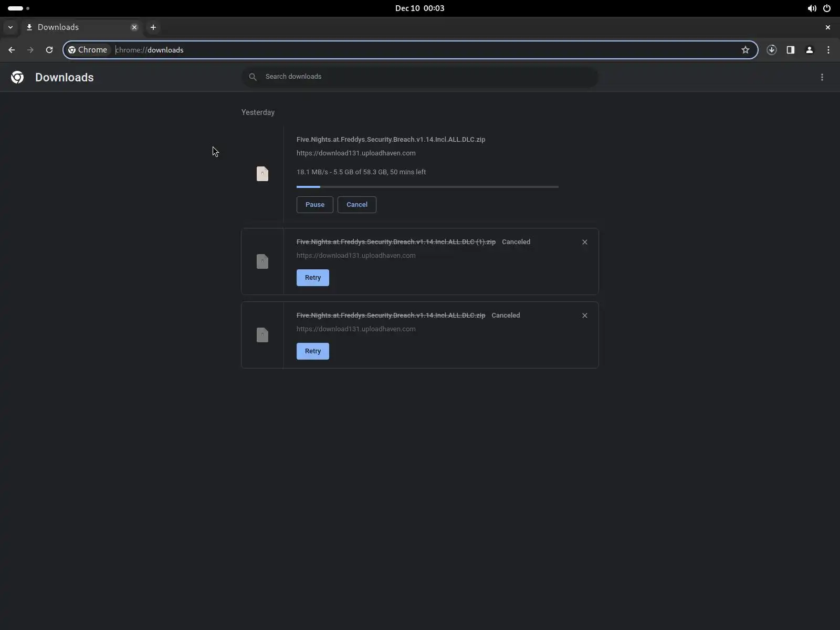Click file icon of the in-progress download
This screenshot has width=840, height=630.
tap(262, 174)
